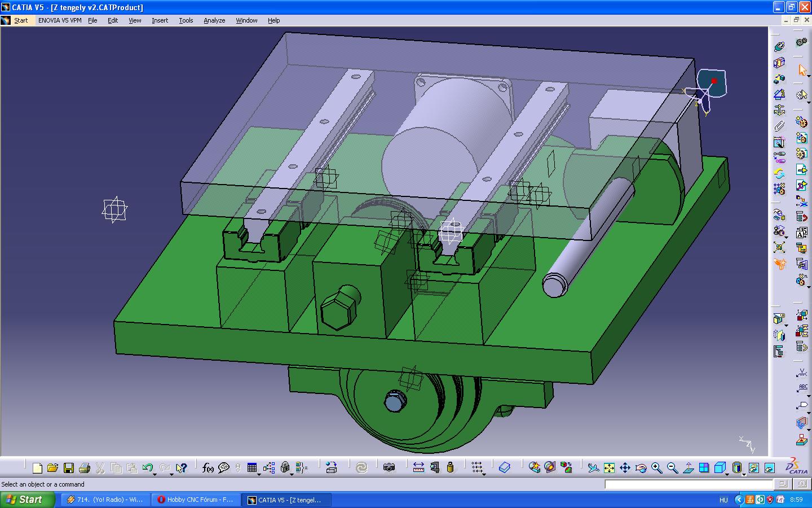Click the Fly Mode airplane icon

coord(593,467)
